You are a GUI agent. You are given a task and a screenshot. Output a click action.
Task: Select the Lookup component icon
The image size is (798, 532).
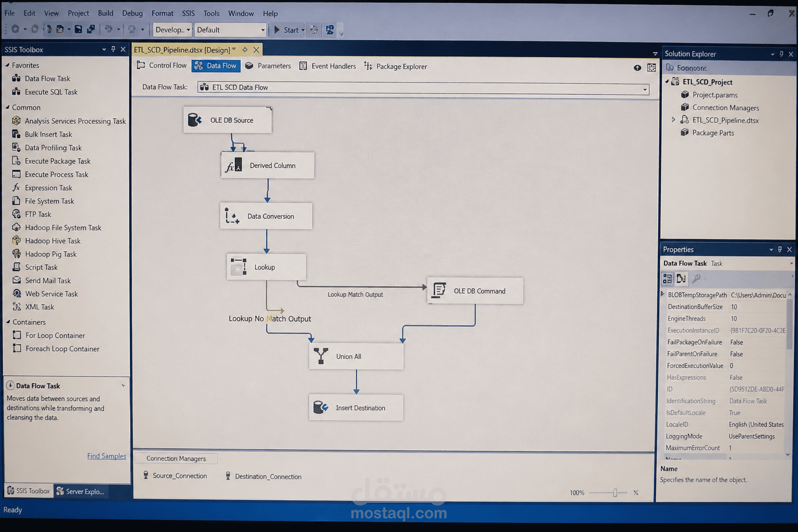click(238, 267)
